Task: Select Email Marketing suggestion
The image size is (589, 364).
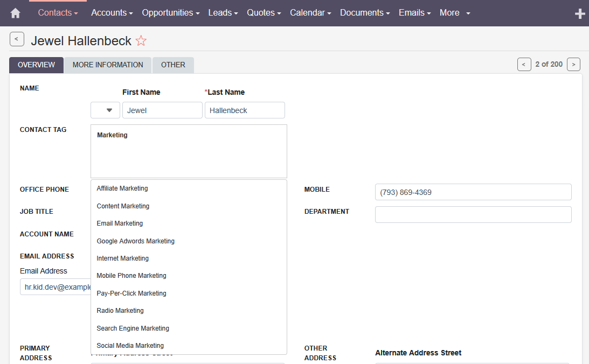Action: pos(189,223)
